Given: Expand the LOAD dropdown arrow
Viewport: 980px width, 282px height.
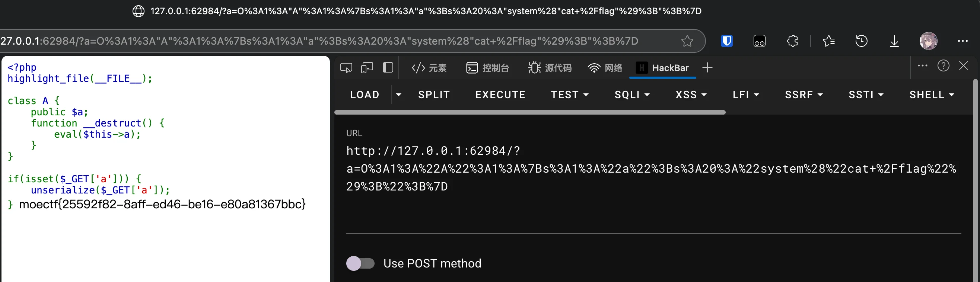Looking at the screenshot, I should (398, 95).
